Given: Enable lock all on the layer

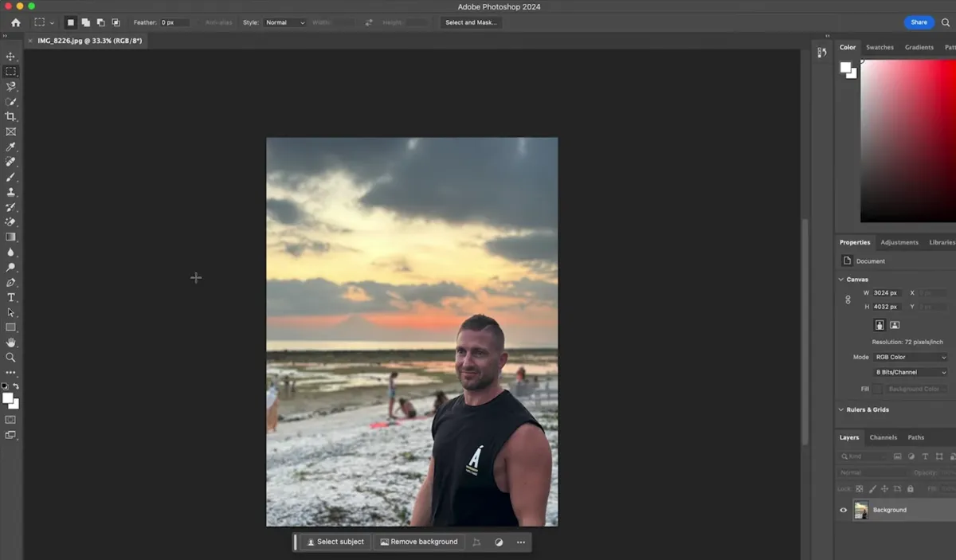Looking at the screenshot, I should (x=911, y=488).
